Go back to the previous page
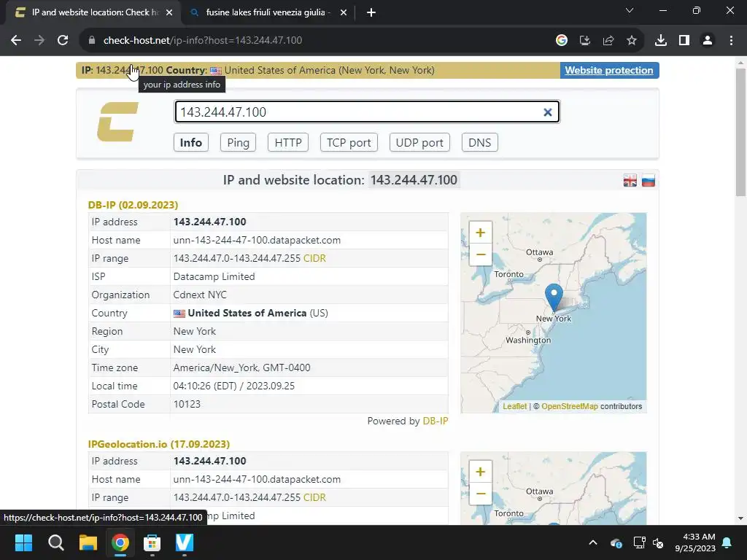Image resolution: width=747 pixels, height=560 pixels. pyautogui.click(x=16, y=41)
